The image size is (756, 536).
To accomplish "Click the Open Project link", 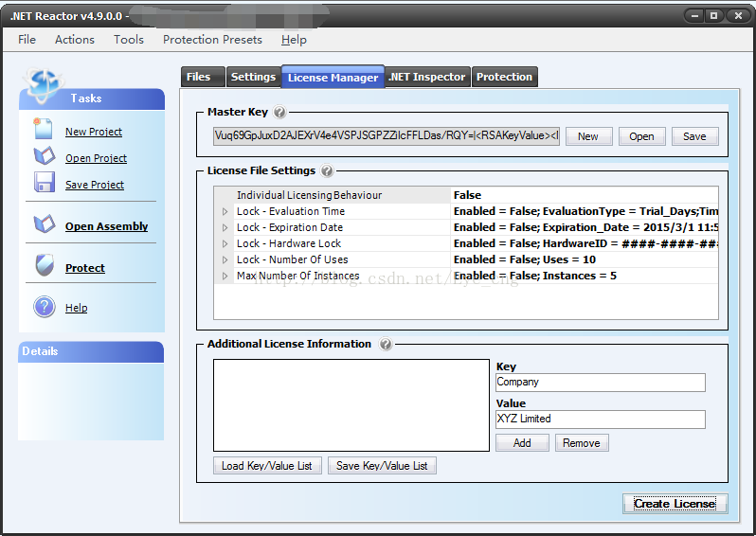I will 96,158.
